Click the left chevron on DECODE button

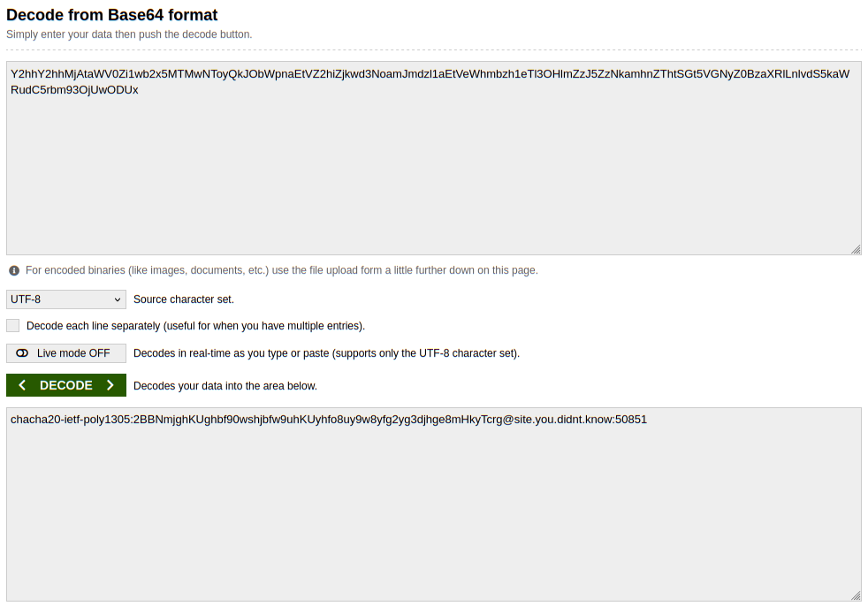tap(22, 385)
